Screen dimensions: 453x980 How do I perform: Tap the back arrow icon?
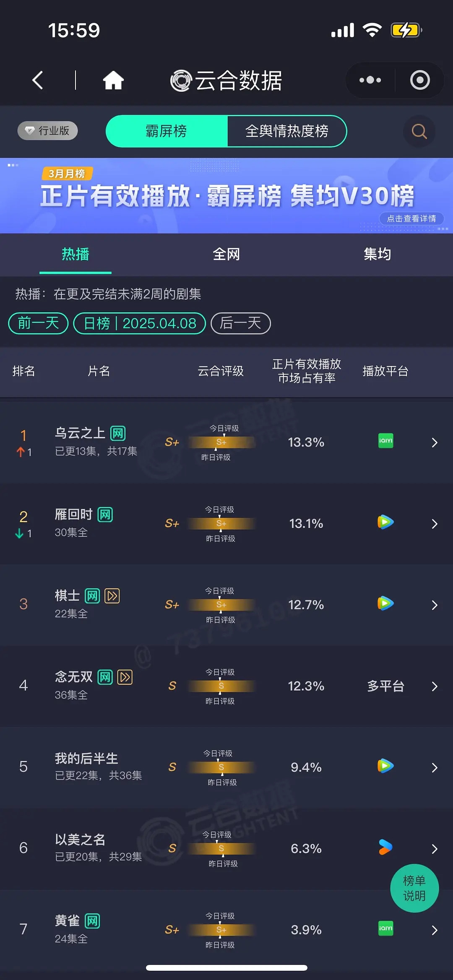coord(38,80)
